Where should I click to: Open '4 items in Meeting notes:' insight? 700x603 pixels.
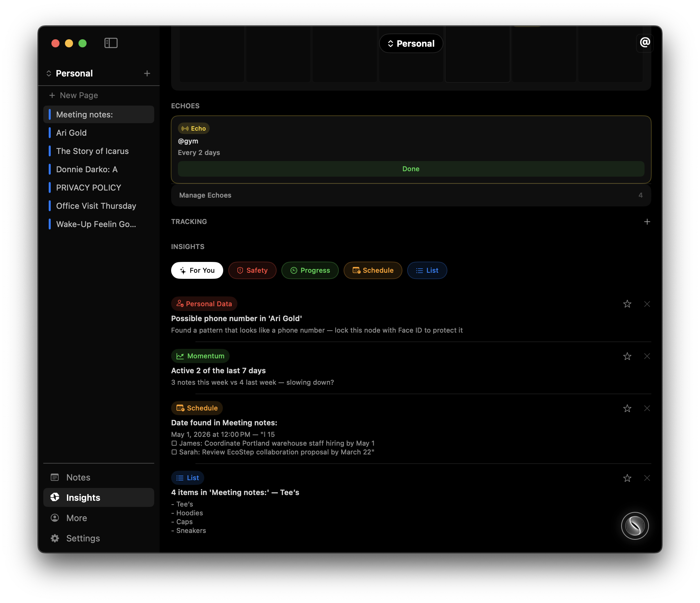pyautogui.click(x=235, y=492)
